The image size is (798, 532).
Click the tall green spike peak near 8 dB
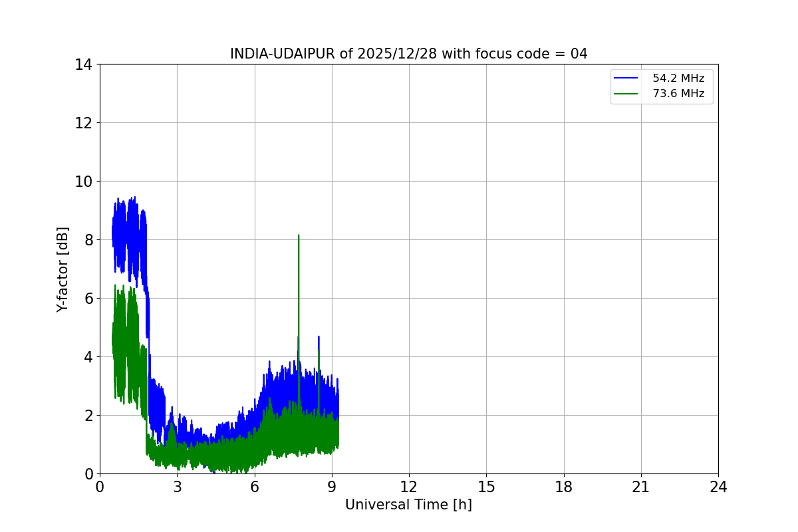[x=299, y=236]
